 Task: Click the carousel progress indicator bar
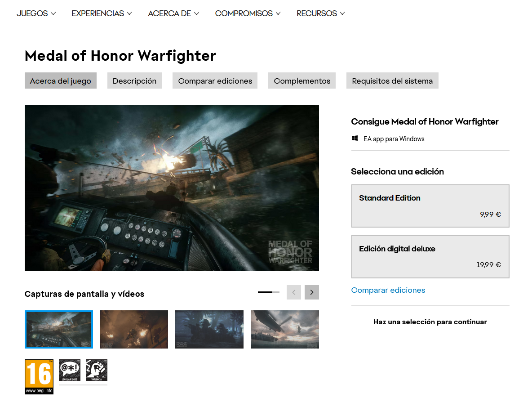(268, 292)
